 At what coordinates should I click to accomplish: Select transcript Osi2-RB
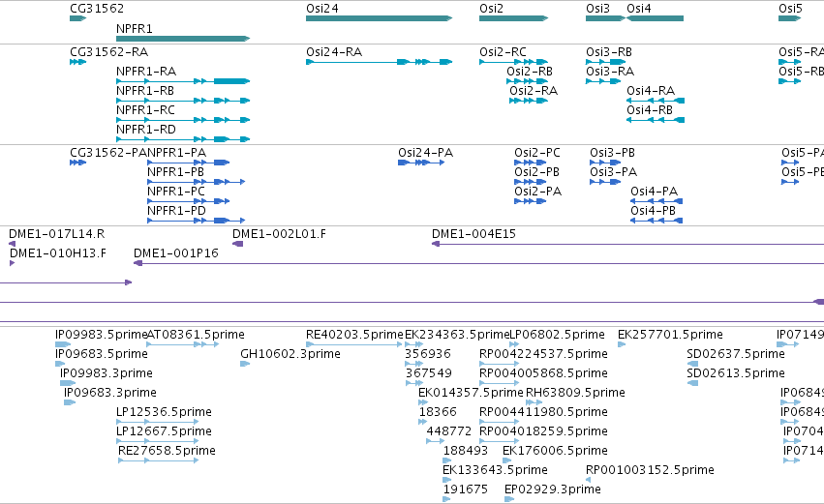(x=530, y=72)
